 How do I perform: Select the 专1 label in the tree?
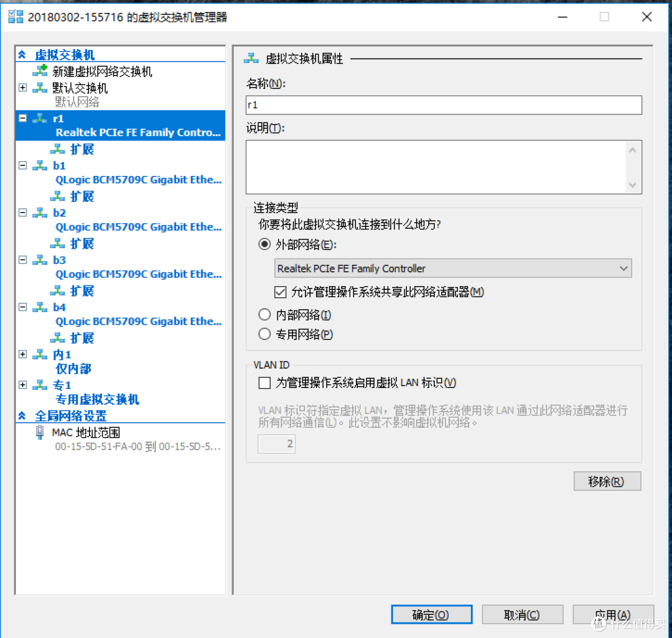coord(62,385)
